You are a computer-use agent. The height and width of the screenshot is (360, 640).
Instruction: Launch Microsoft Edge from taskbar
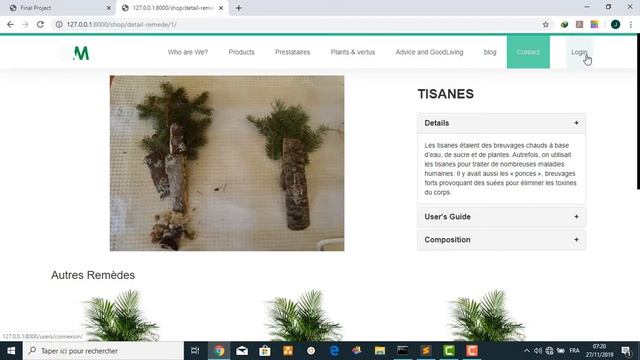[x=334, y=351]
